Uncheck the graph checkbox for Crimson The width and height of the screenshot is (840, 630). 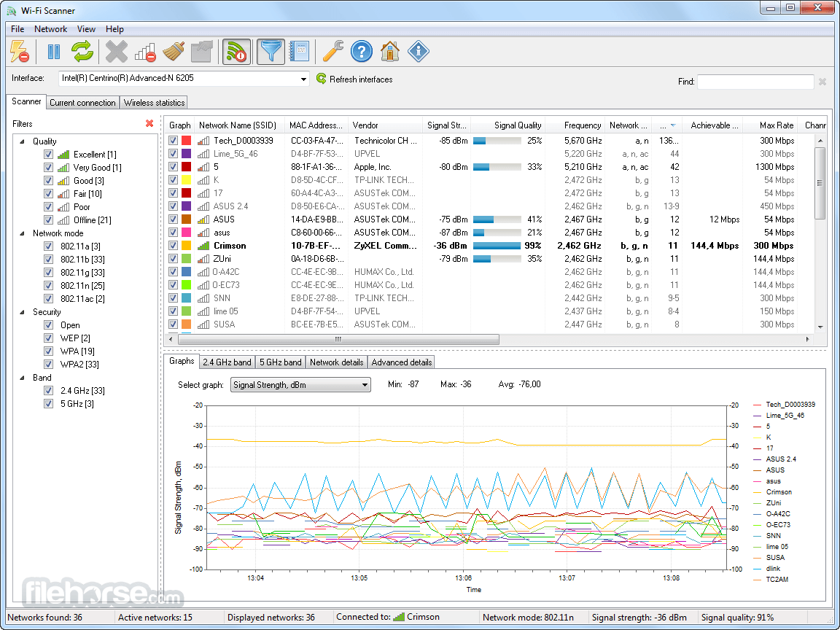click(173, 245)
